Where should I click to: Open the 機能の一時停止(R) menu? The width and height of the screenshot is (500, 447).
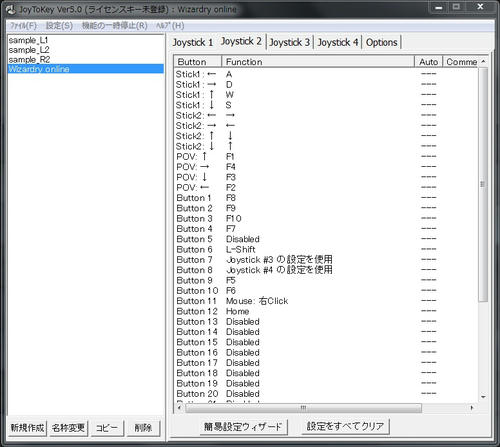[x=114, y=26]
